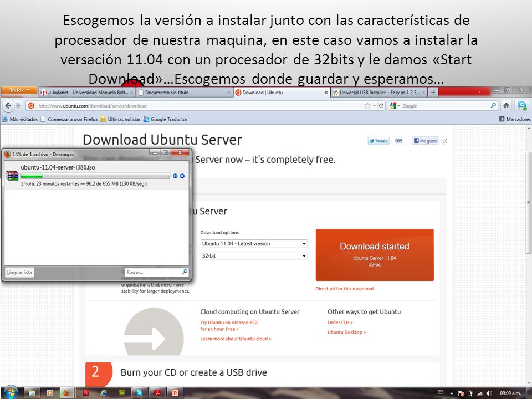Image resolution: width=532 pixels, height=399 pixels.
Task: Open the 32-bit architecture dropdown
Action: (254, 256)
